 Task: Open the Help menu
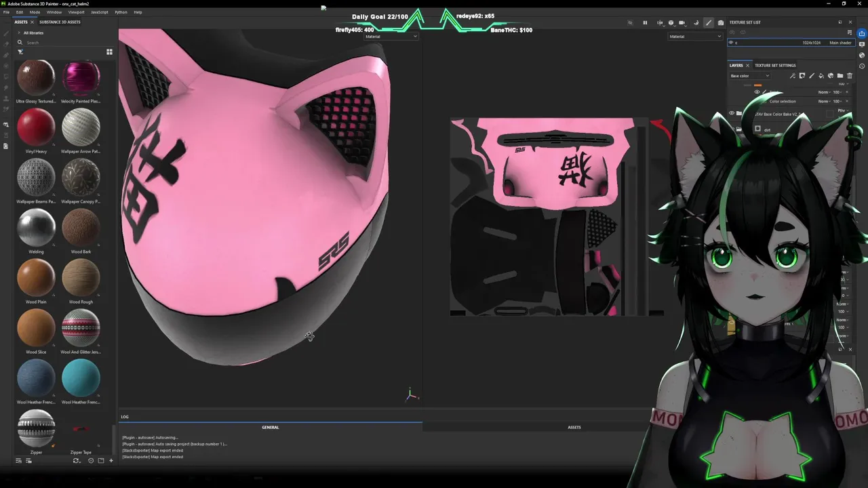pyautogui.click(x=138, y=12)
